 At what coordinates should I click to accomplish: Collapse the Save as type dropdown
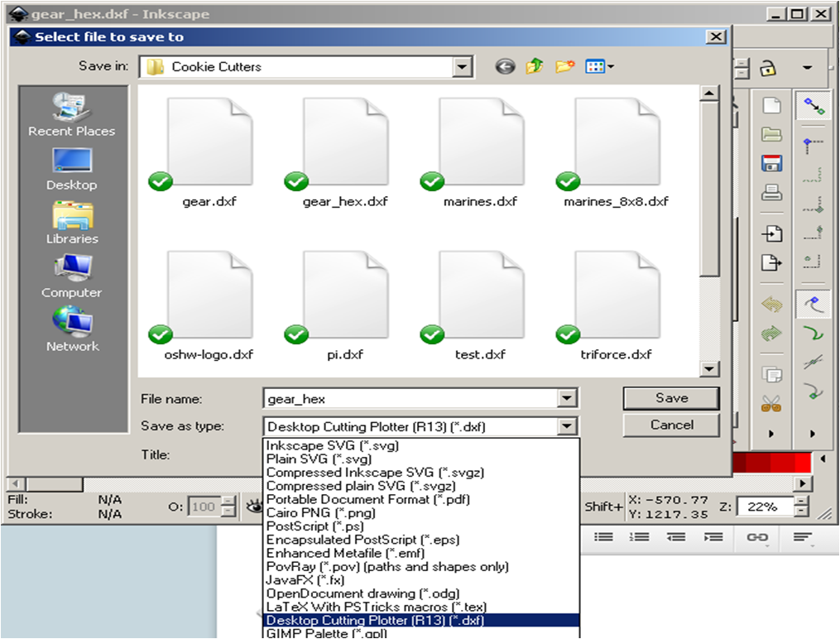pyautogui.click(x=567, y=427)
